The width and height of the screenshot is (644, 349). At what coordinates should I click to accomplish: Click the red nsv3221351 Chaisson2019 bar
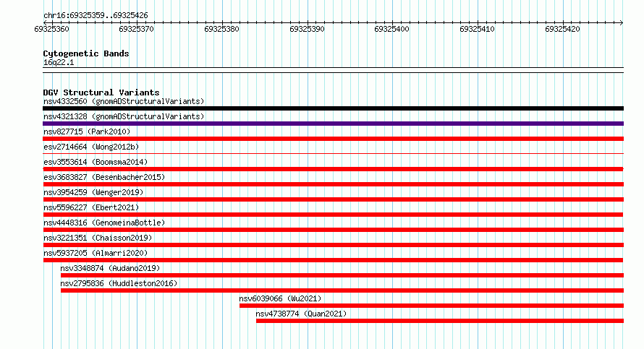pyautogui.click(x=333, y=245)
